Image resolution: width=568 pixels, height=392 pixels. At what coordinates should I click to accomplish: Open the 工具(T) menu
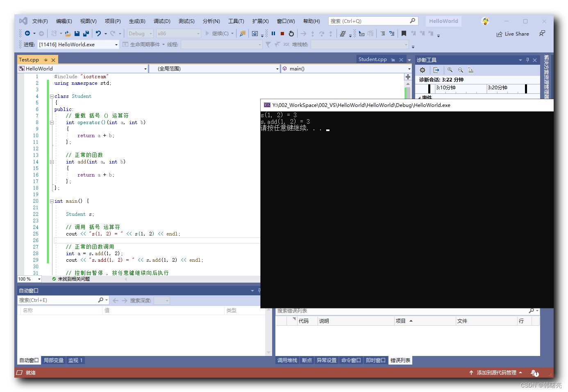click(236, 21)
